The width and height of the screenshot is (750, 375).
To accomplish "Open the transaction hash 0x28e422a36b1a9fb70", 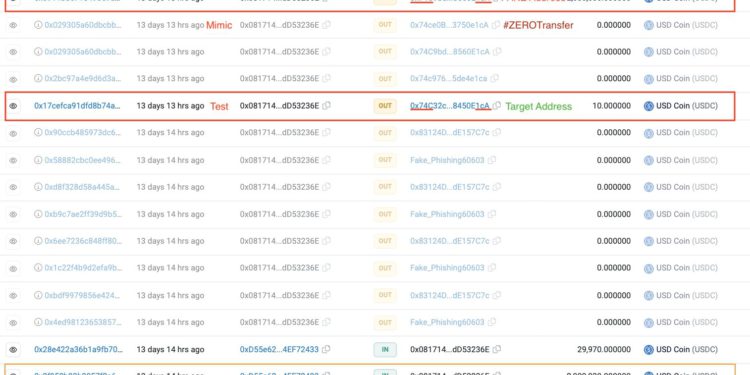I will 78,350.
